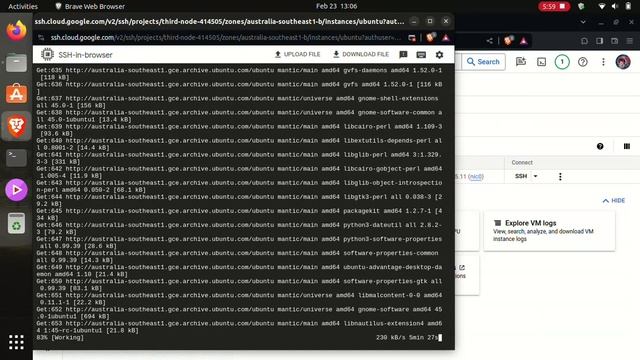
Task: Click the SSH-in-browser chip logo
Action: coord(47,54)
